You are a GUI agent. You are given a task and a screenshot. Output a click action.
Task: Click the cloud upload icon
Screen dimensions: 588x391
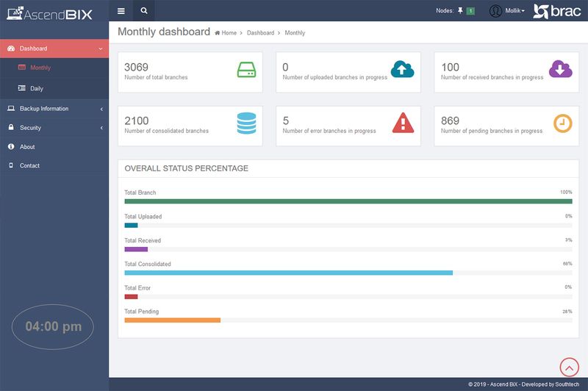402,69
